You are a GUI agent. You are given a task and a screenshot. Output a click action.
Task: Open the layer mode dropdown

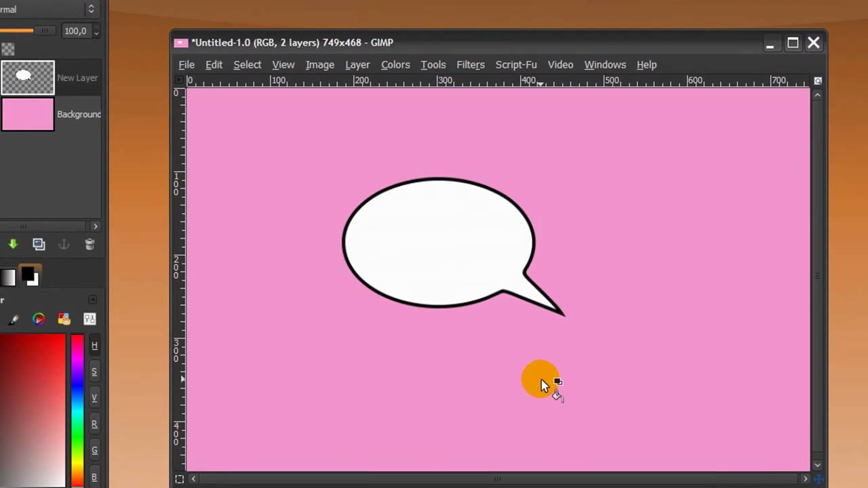(49, 9)
